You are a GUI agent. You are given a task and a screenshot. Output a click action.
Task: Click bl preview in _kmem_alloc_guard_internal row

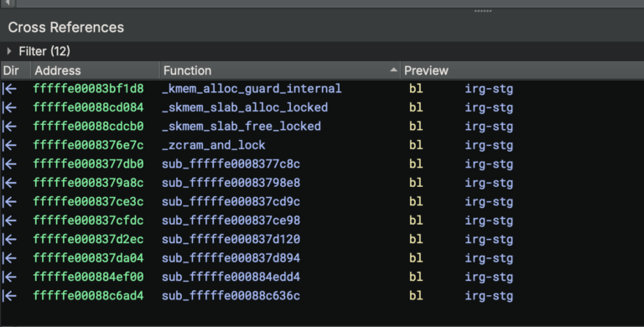point(416,89)
